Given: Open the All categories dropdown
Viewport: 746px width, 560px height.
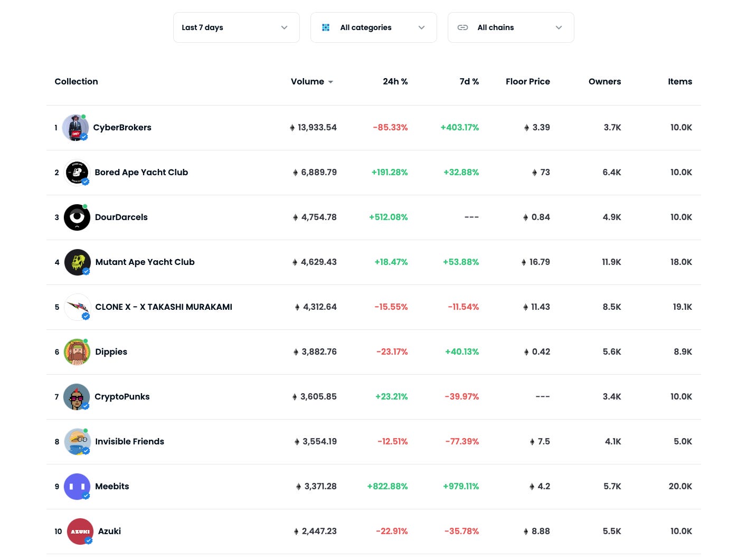Looking at the screenshot, I should (373, 27).
